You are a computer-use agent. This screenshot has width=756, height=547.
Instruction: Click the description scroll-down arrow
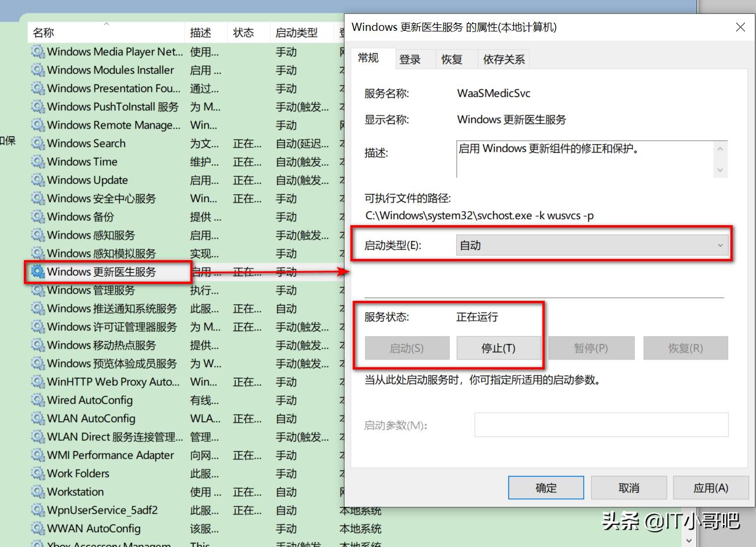720,171
